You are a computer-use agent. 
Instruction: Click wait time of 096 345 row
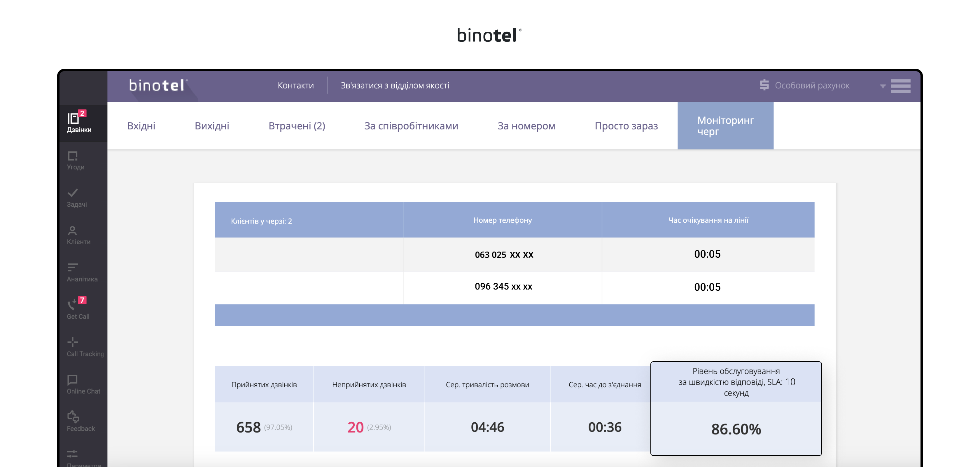707,287
